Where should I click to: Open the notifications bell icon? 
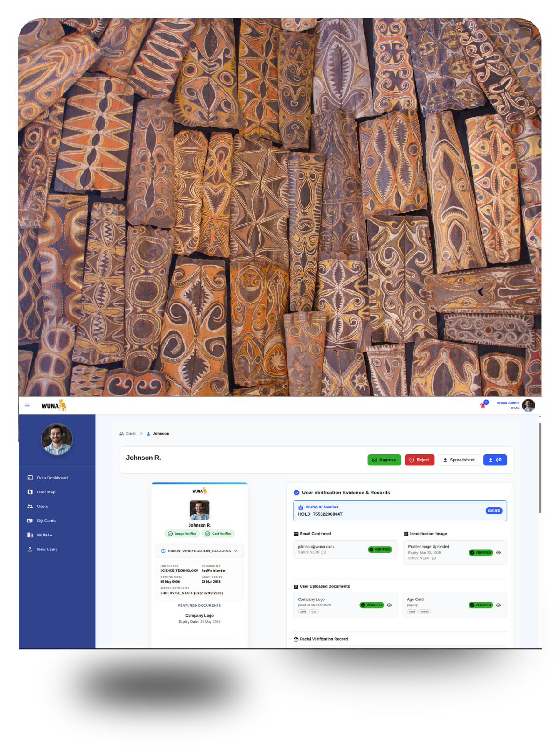[483, 405]
